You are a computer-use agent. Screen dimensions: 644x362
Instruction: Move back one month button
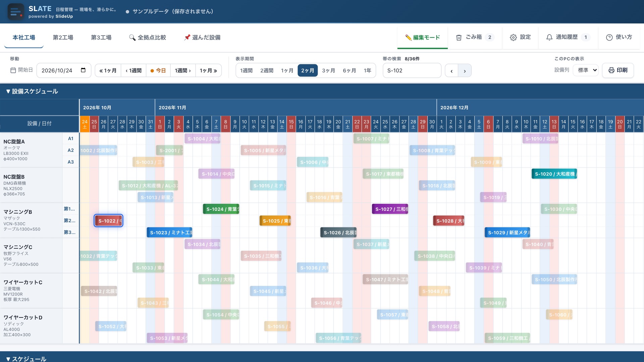[108, 70]
